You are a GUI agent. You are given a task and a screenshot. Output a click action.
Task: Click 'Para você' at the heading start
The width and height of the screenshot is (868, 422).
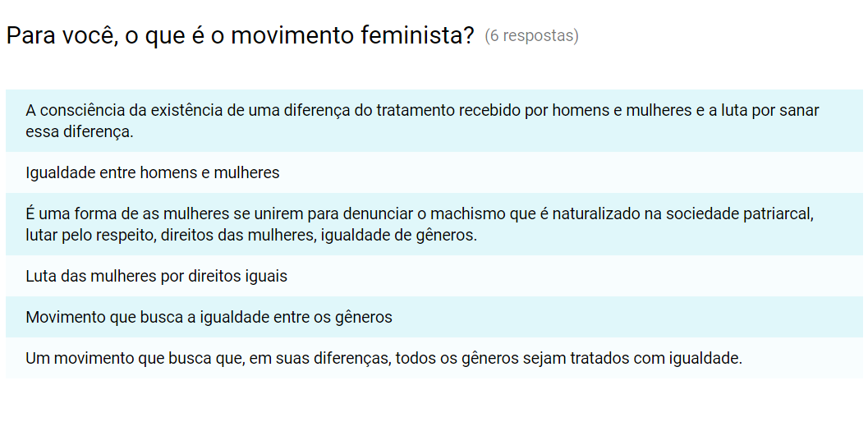(61, 36)
